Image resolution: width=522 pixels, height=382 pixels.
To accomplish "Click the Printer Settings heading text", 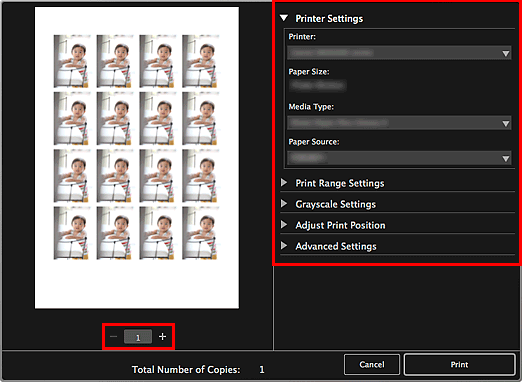I will point(329,19).
